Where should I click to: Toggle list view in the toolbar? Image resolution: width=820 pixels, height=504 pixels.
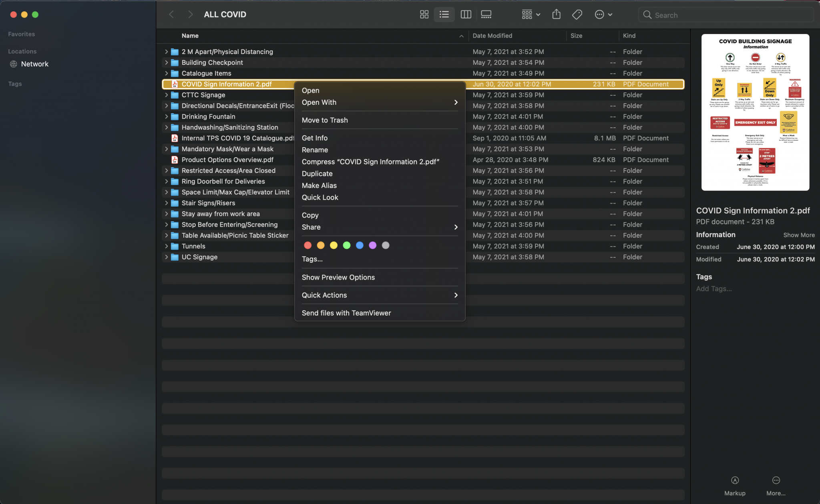pyautogui.click(x=444, y=14)
